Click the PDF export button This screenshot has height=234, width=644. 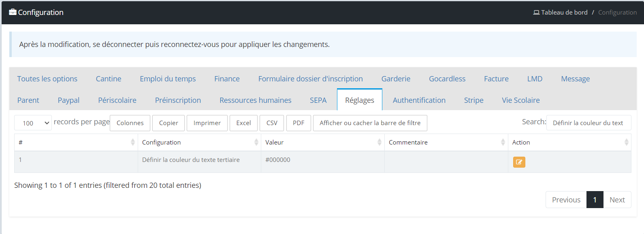tap(299, 123)
